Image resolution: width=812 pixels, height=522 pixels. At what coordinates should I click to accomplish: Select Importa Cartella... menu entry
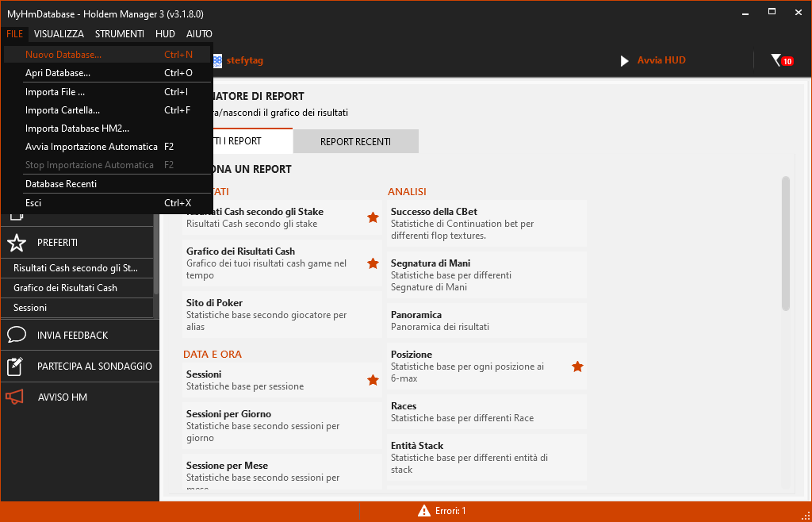coord(107,110)
